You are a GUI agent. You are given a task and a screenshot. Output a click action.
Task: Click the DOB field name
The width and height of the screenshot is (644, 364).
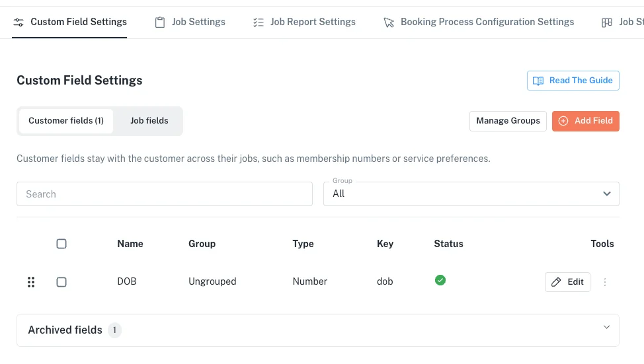pos(127,281)
